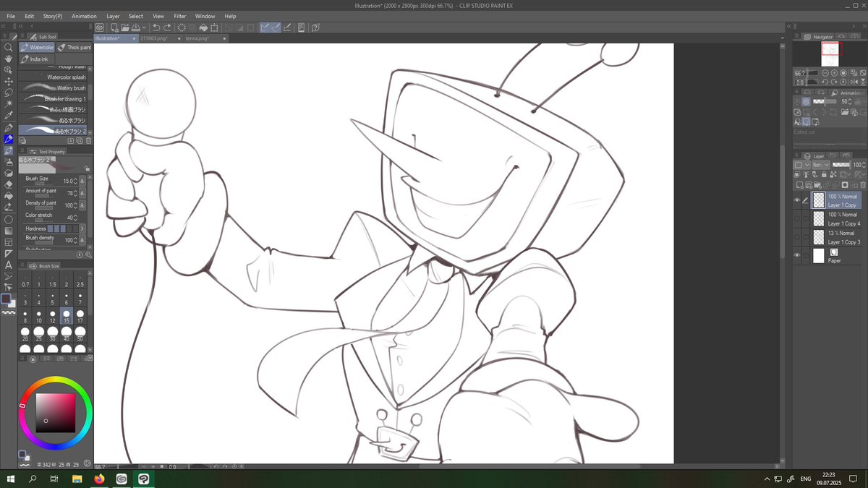Open the File menu
The image size is (868, 488).
pyautogui.click(x=11, y=16)
